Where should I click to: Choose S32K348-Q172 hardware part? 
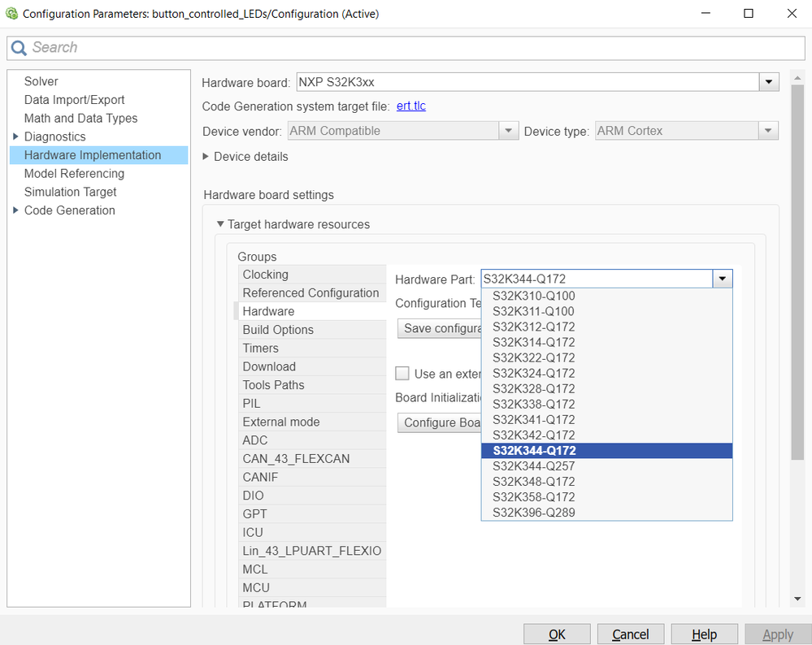click(x=607, y=482)
